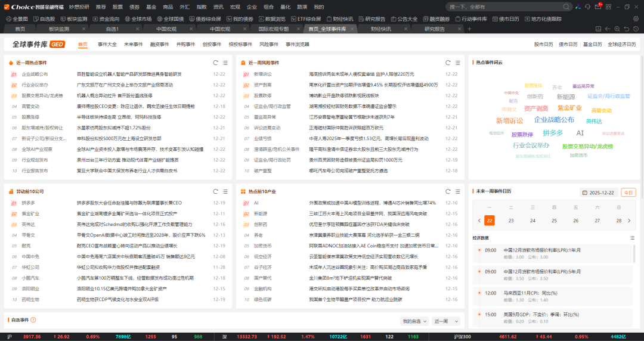644x341 pixels.
Task: Click help icon beside 自选事件
Action: 33,320
